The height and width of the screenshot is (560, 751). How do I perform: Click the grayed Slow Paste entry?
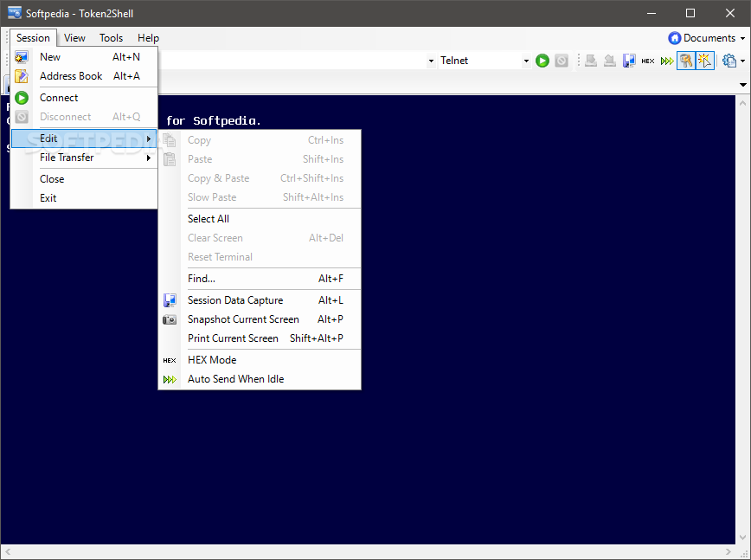(x=260, y=198)
